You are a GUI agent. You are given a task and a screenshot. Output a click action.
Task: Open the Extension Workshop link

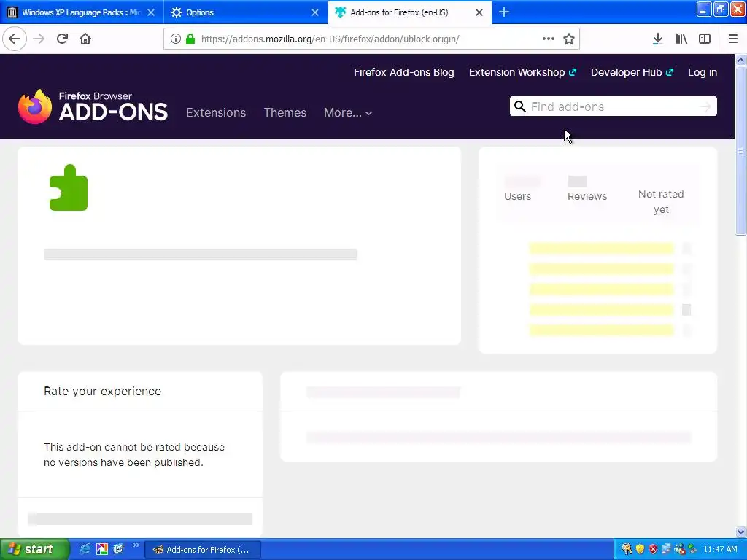point(522,72)
